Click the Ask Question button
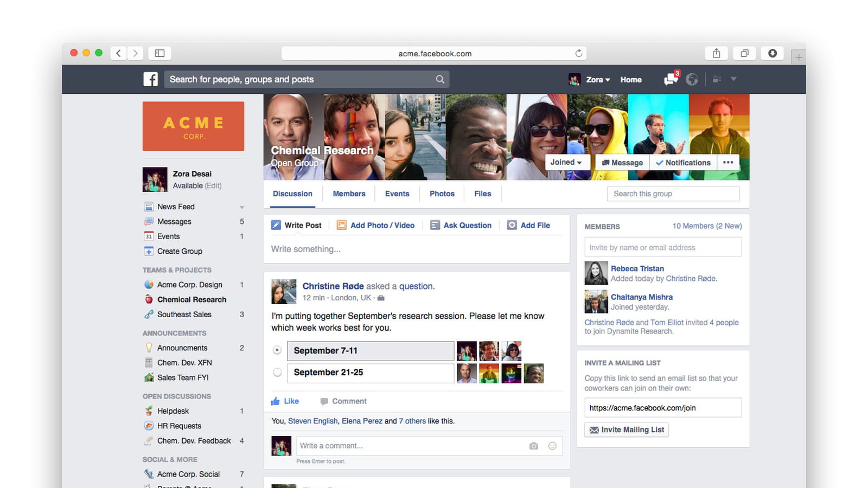This screenshot has width=868, height=488. pos(461,225)
